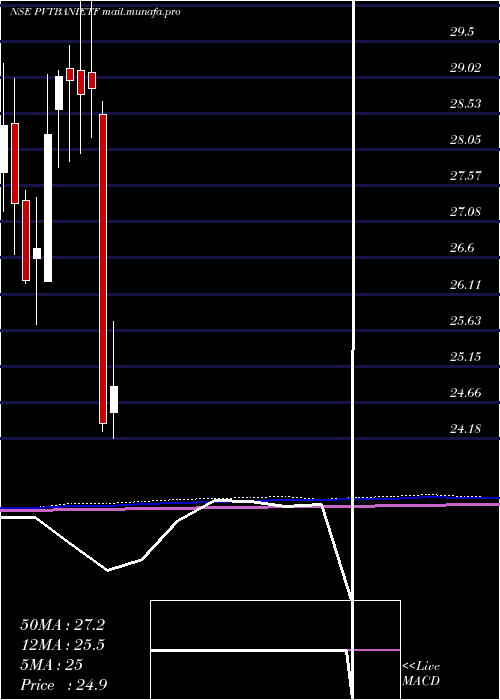This screenshot has width=500, height=700.
Task: Click the '12MA : 25.5' readout
Action: pos(63,645)
